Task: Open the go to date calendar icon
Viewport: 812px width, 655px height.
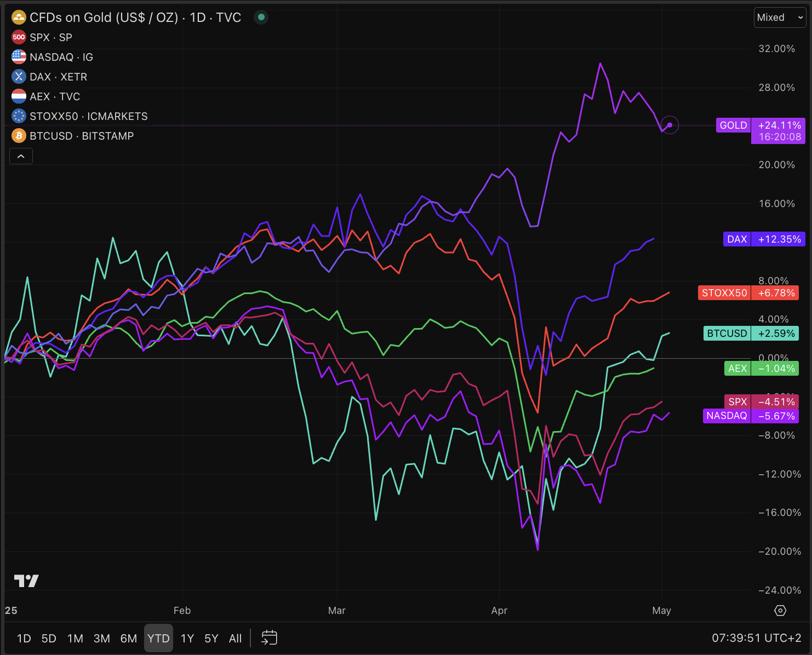Action: point(269,638)
